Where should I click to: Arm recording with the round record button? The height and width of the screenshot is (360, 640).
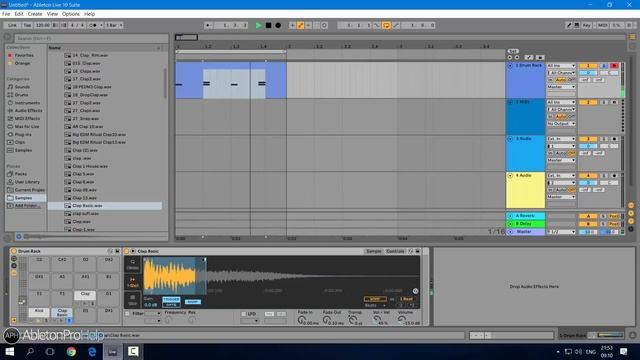point(278,25)
